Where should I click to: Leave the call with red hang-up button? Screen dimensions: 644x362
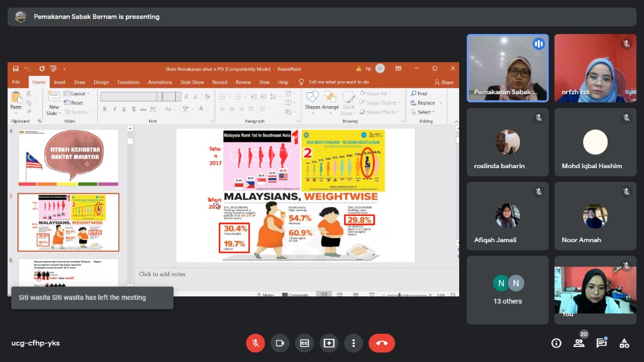382,343
